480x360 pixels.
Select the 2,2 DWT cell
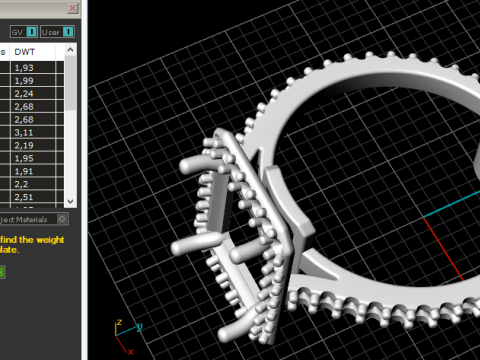pos(32,184)
